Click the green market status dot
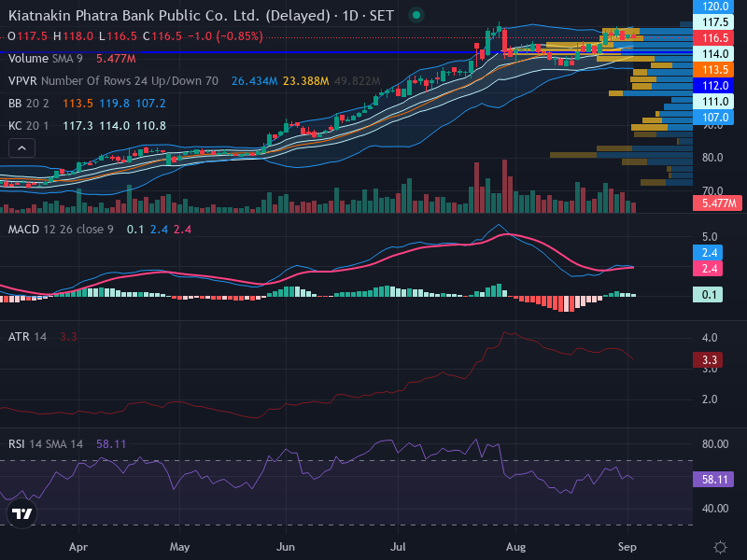The width and height of the screenshot is (747, 560). (x=416, y=15)
